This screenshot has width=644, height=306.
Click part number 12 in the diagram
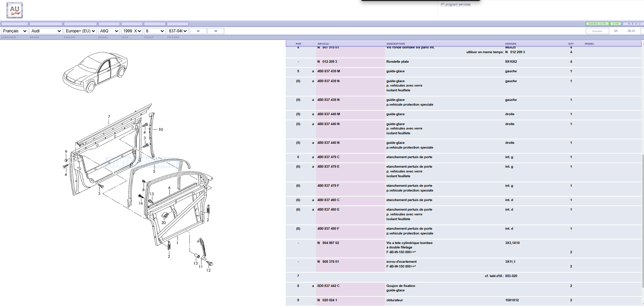pyautogui.click(x=208, y=270)
